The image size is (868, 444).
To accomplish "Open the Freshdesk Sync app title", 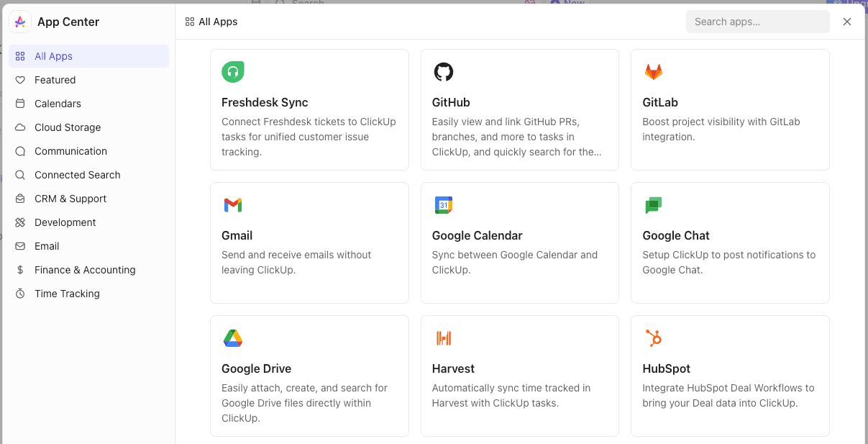I will pyautogui.click(x=265, y=102).
